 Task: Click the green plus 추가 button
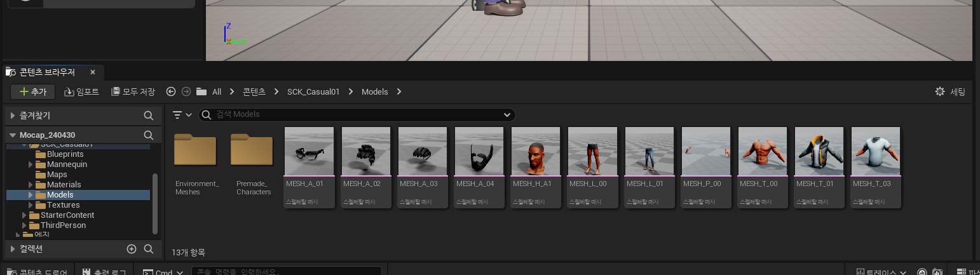[33, 92]
